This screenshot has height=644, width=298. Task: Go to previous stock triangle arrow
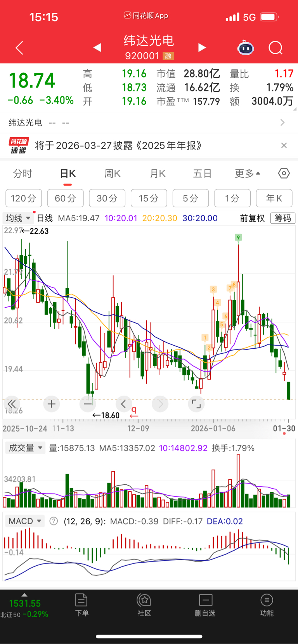tap(97, 47)
